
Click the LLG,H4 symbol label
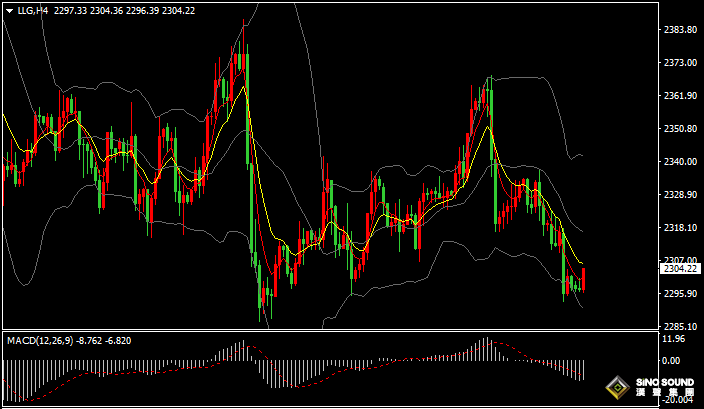pyautogui.click(x=33, y=10)
